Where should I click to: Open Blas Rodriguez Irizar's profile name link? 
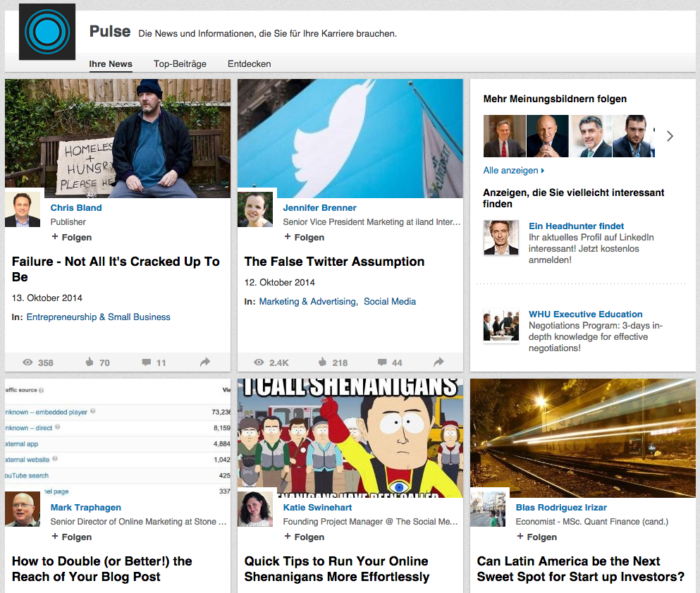pos(561,507)
